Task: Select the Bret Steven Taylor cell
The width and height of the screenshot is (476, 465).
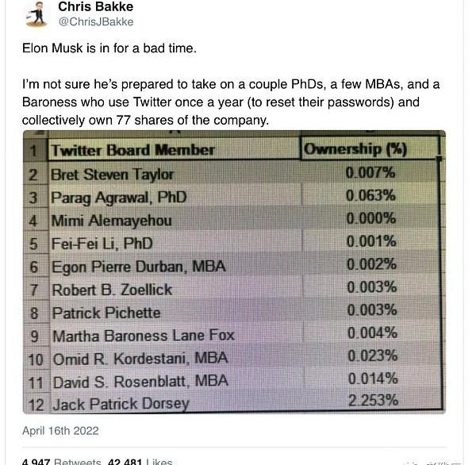Action: [113, 174]
